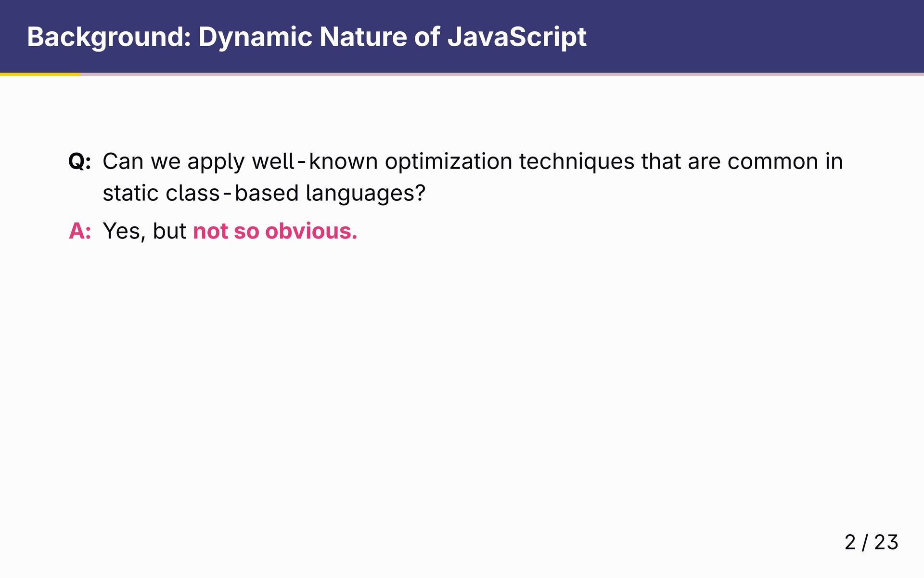The width and height of the screenshot is (924, 578).
Task: Click the pink 'A:' label
Action: coord(80,231)
